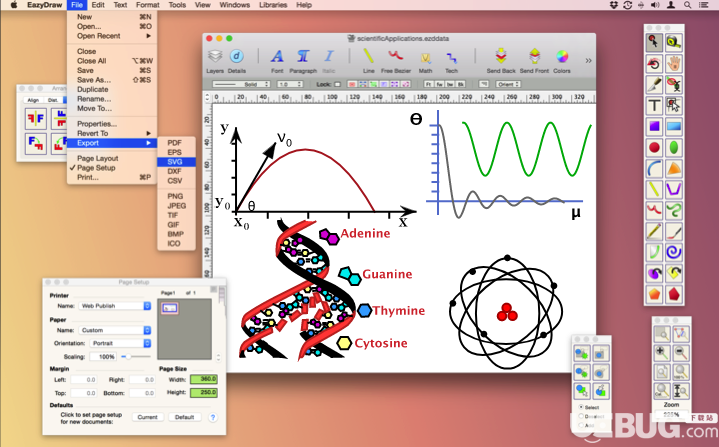
Task: Click the Default button in Page Setup
Action: (185, 417)
